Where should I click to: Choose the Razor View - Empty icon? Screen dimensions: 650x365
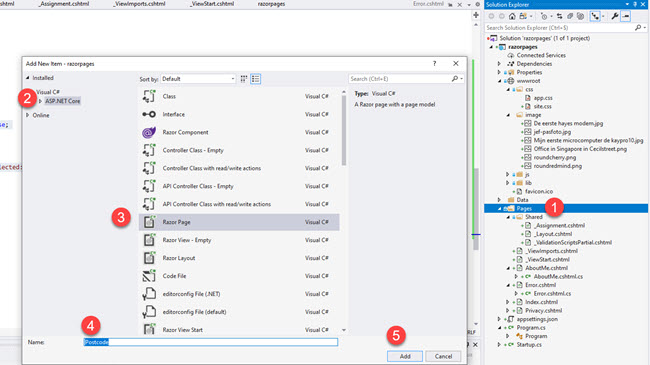pos(149,240)
